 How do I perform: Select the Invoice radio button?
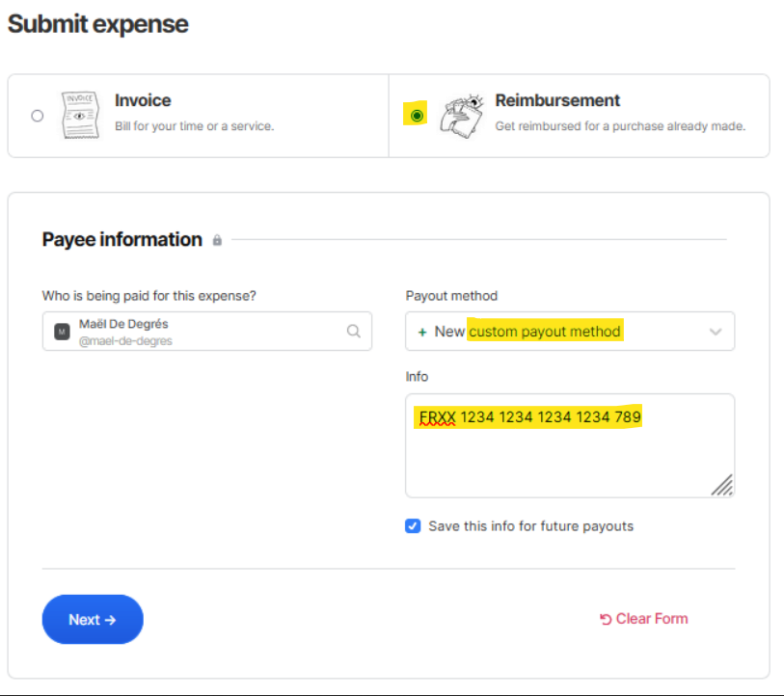pos(37,116)
